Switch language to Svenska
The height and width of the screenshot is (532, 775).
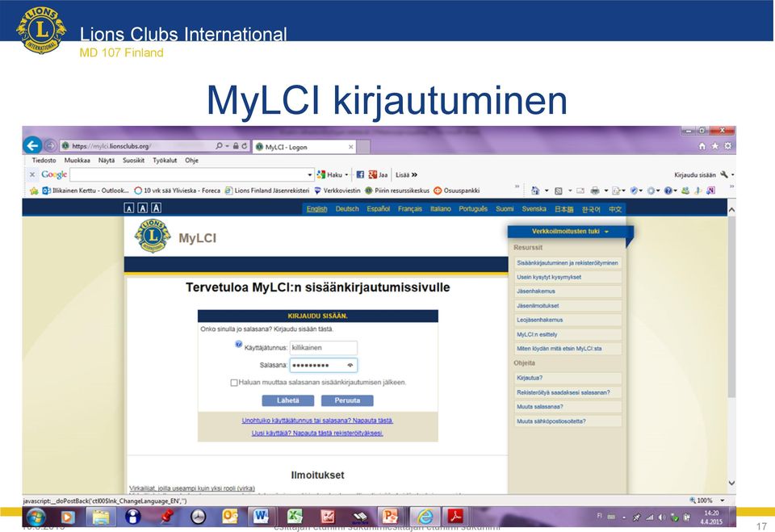click(x=534, y=208)
